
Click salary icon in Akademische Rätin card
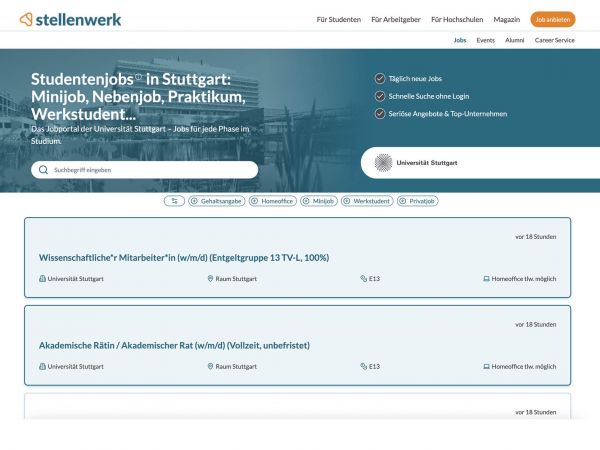click(364, 366)
